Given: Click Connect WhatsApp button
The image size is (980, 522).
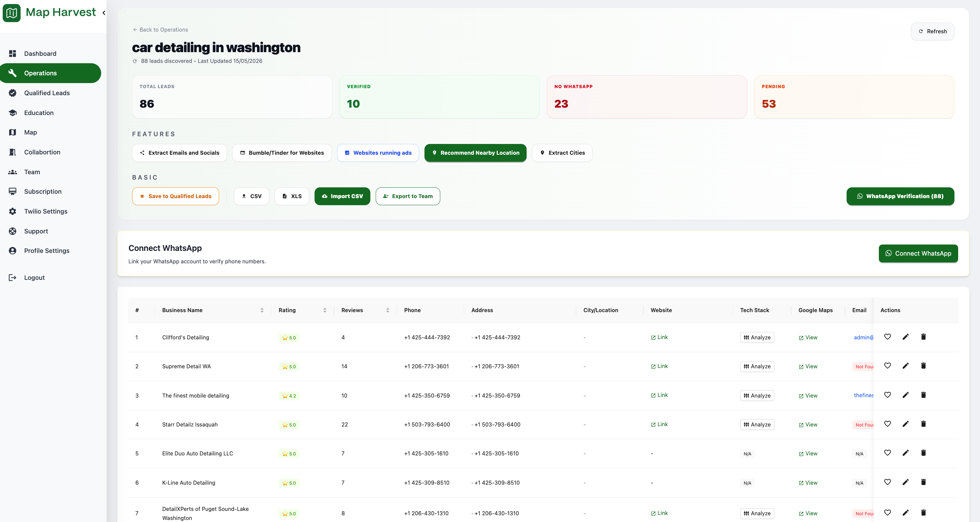Looking at the screenshot, I should click(x=918, y=253).
